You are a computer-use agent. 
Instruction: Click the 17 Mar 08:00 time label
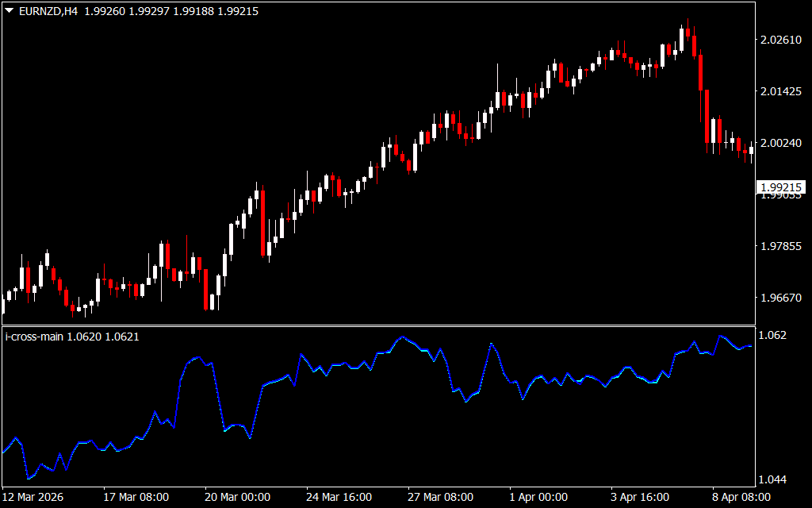136,497
